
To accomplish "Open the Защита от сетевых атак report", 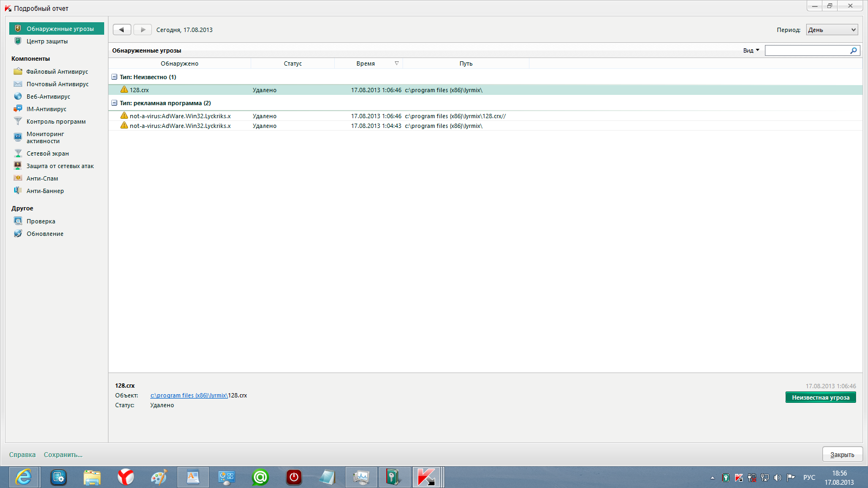I will click(60, 166).
